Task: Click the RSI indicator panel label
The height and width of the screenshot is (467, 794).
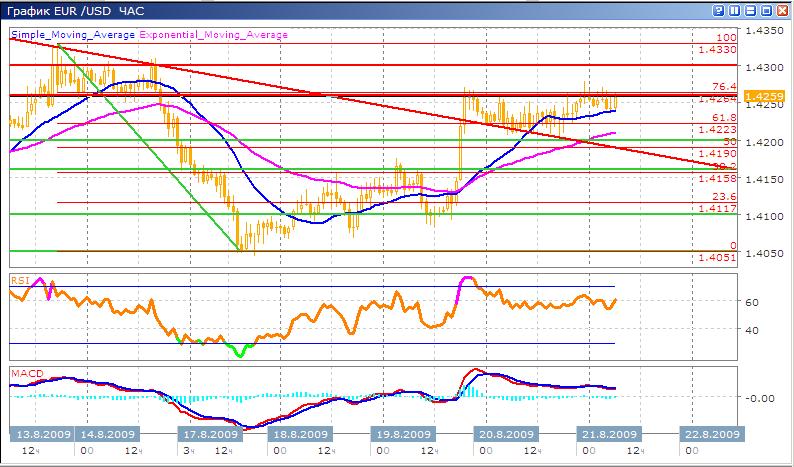Action: [18, 280]
